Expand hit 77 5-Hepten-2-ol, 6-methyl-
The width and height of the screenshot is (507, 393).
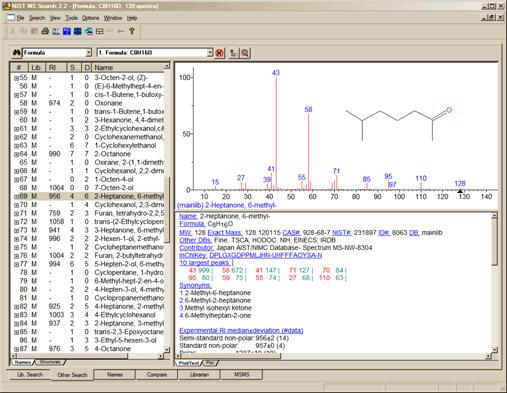16,264
